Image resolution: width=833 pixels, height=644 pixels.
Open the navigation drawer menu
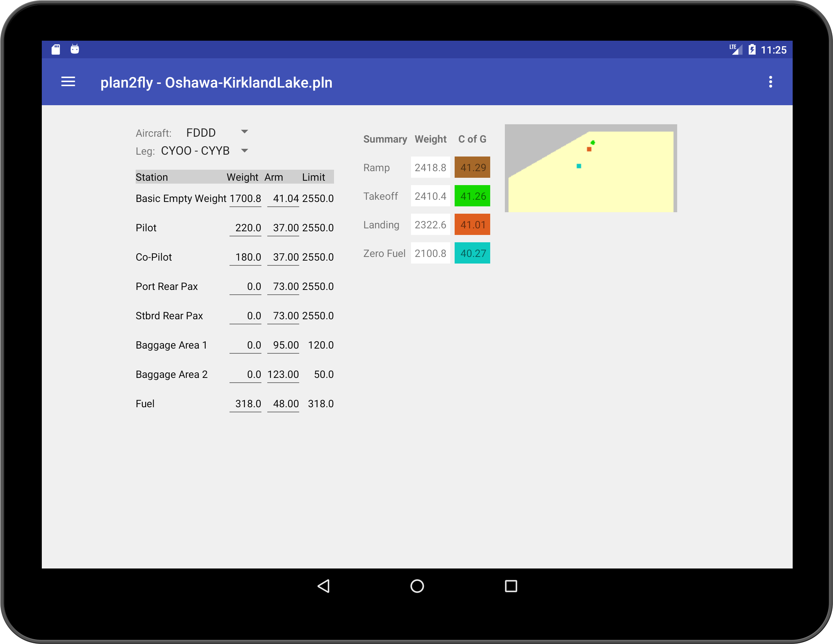pyautogui.click(x=68, y=82)
